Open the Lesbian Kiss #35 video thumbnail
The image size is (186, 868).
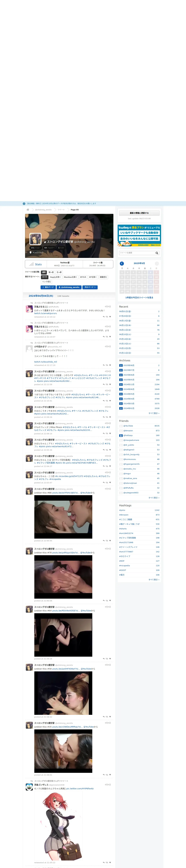[63, 751]
